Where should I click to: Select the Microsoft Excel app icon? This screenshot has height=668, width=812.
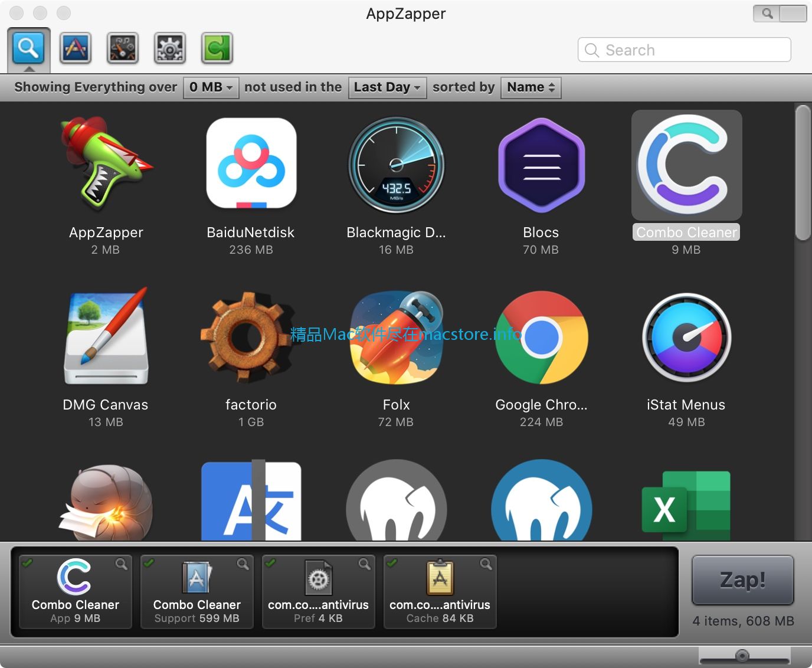click(x=686, y=505)
